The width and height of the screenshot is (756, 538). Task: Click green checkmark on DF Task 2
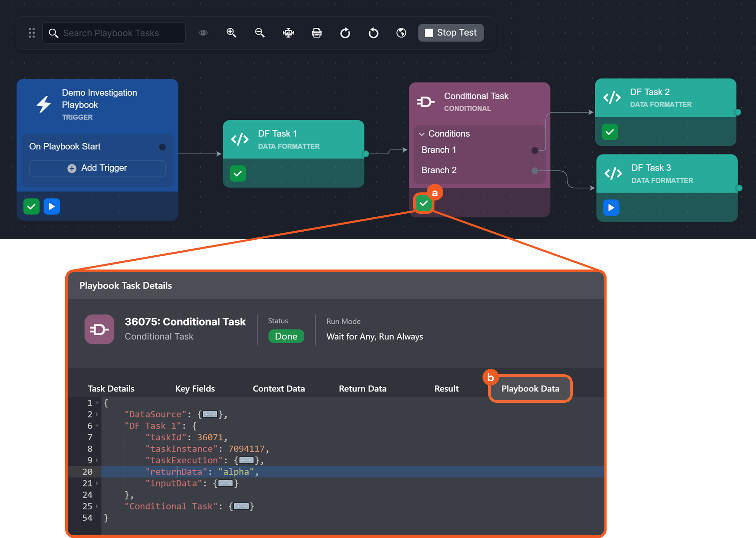click(610, 132)
